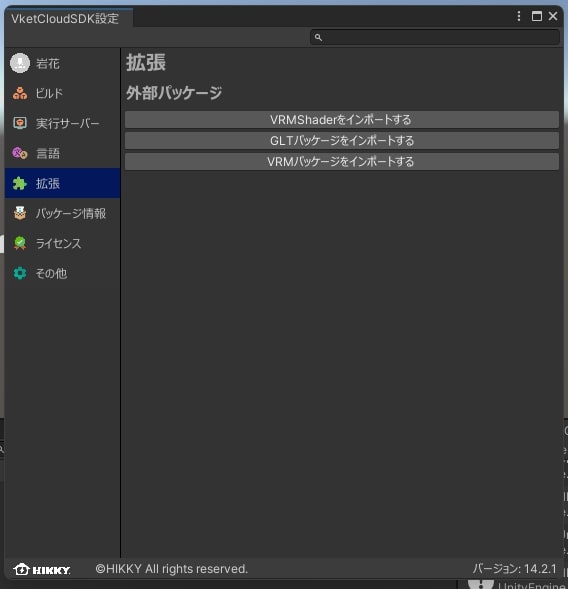Click the HIKKY logo in footer
568x589 pixels.
[x=42, y=569]
